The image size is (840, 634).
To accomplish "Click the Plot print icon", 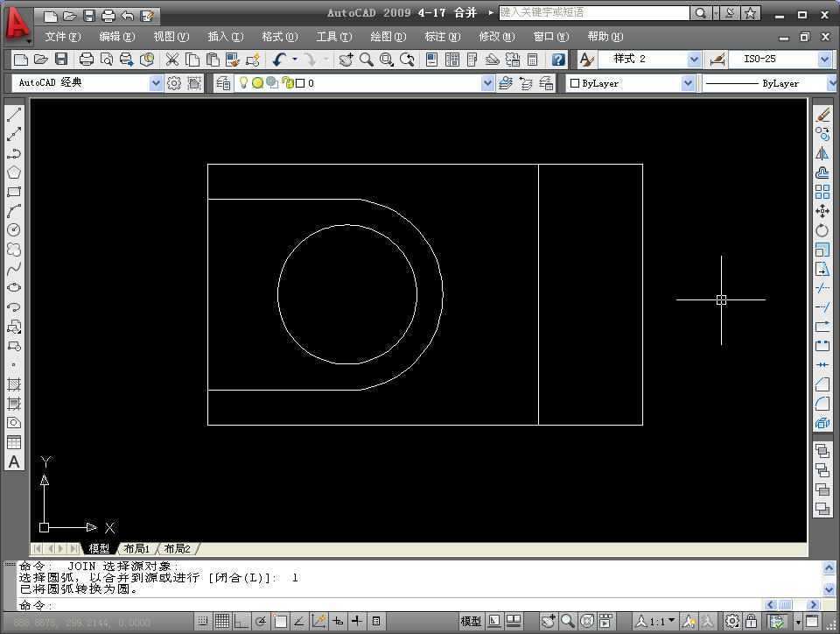I will tap(87, 59).
